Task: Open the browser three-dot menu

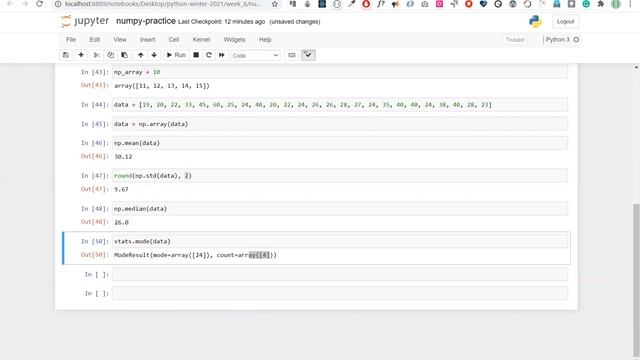Action: click(x=631, y=4)
